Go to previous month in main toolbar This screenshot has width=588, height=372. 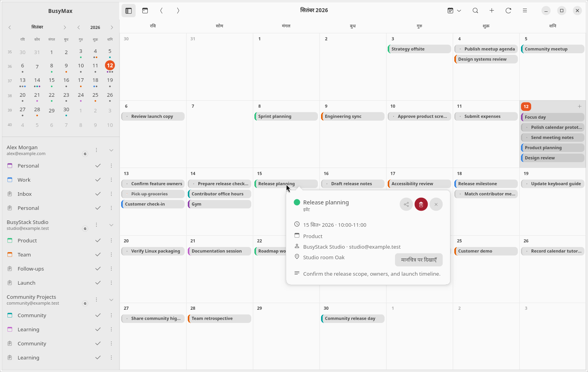click(x=162, y=11)
